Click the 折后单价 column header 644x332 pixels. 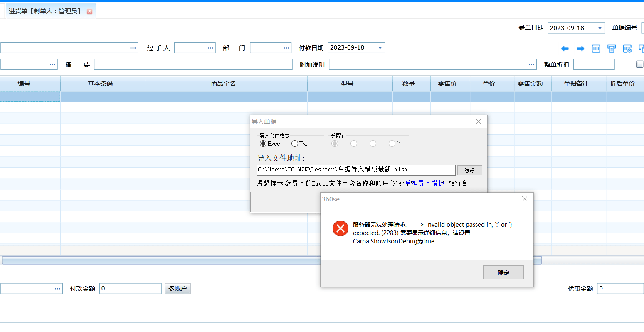[625, 83]
